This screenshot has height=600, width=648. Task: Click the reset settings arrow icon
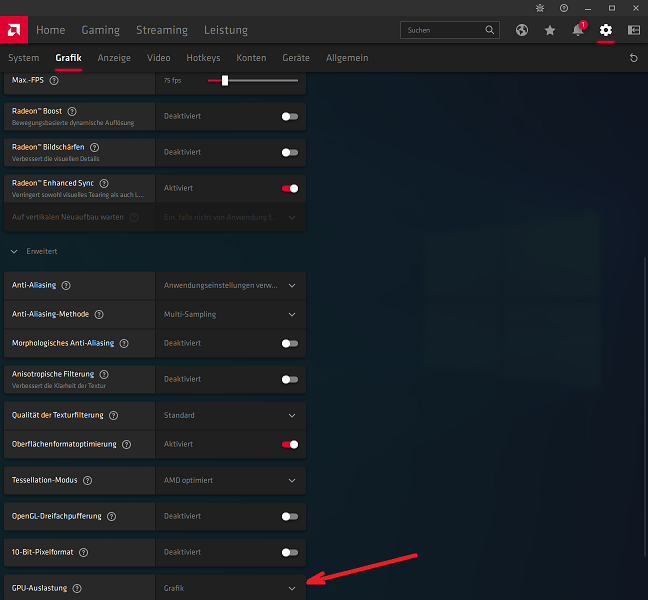point(633,58)
